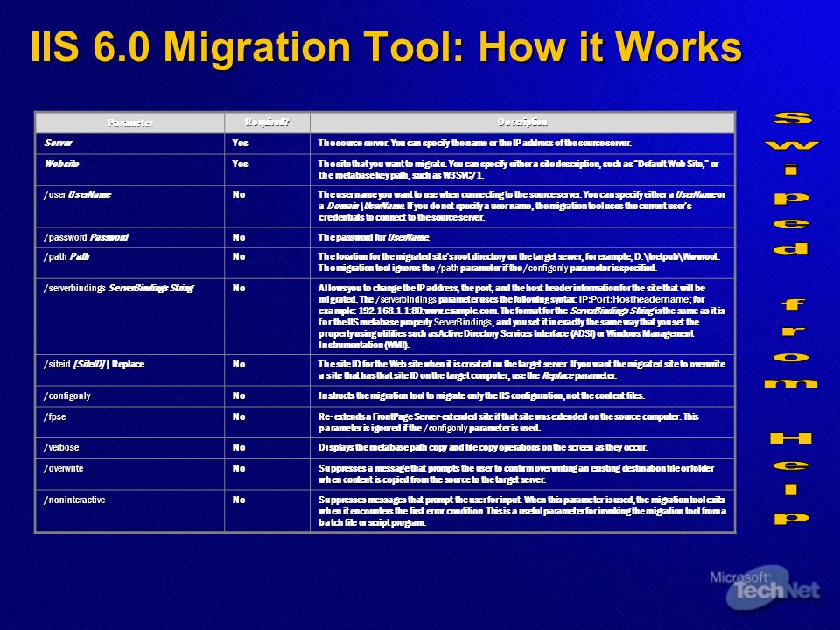Click the 'Parameter' column header
This screenshot has width=840, height=630.
point(129,122)
